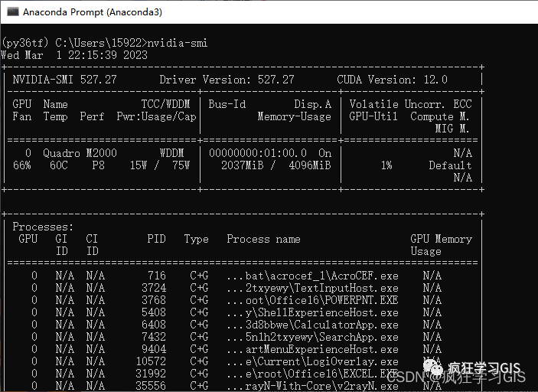The height and width of the screenshot is (392, 538).
Task: Click 'Driver Version: 527.27' text
Action: pos(227,80)
